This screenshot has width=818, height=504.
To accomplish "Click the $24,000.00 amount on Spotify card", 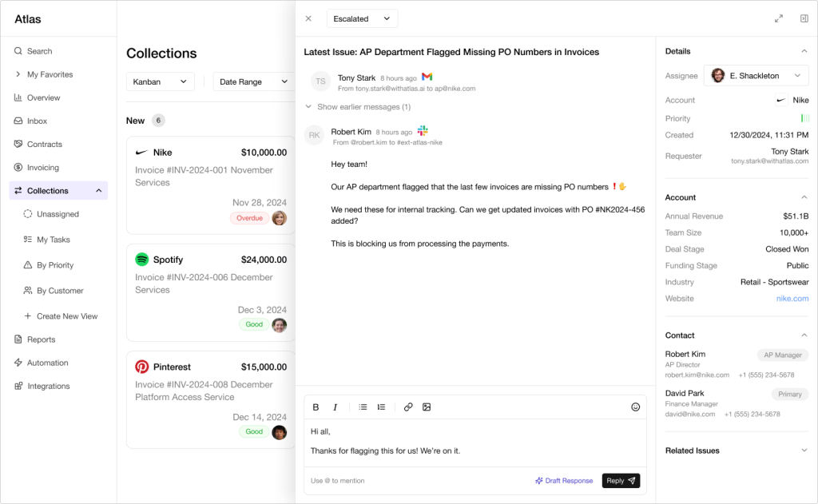I will 264,260.
